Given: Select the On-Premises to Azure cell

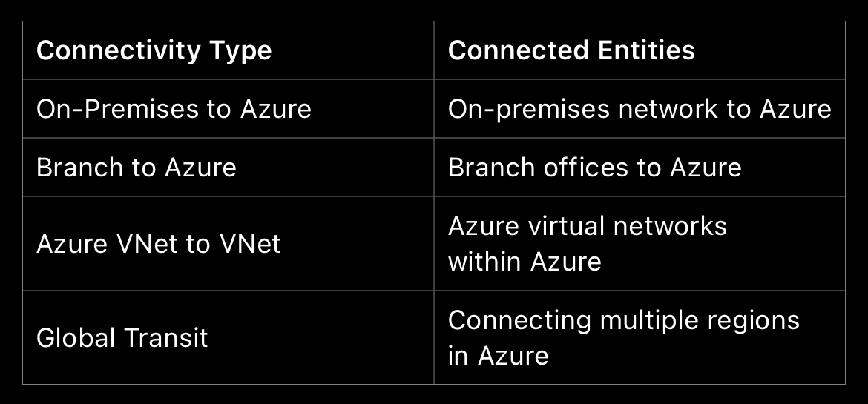Looking at the screenshot, I should pyautogui.click(x=174, y=109).
